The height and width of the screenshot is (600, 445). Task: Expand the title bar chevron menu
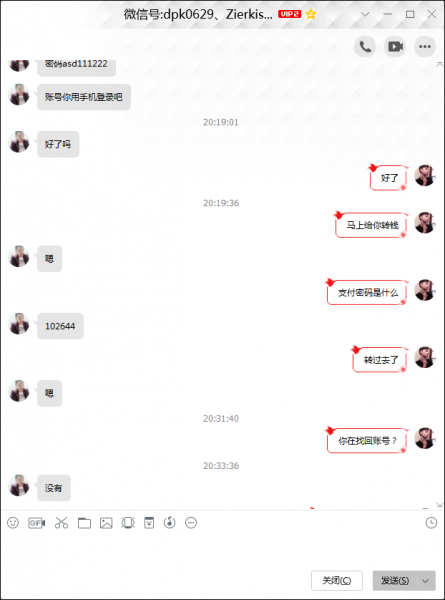pos(365,15)
